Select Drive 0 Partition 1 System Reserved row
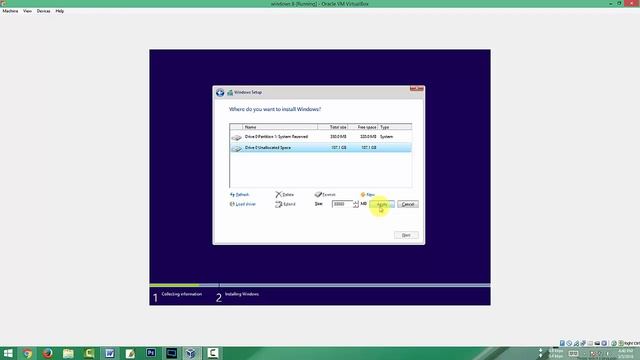 coord(320,137)
